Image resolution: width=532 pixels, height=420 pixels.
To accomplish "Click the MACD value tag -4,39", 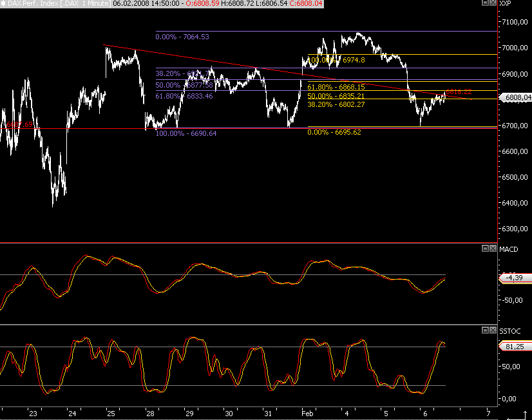I will click(x=515, y=278).
